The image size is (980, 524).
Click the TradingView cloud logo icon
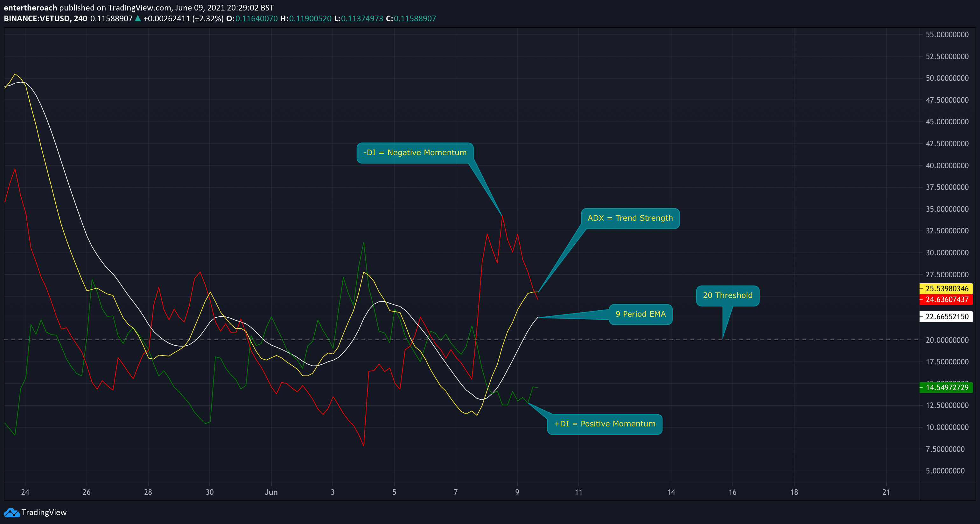tap(12, 513)
